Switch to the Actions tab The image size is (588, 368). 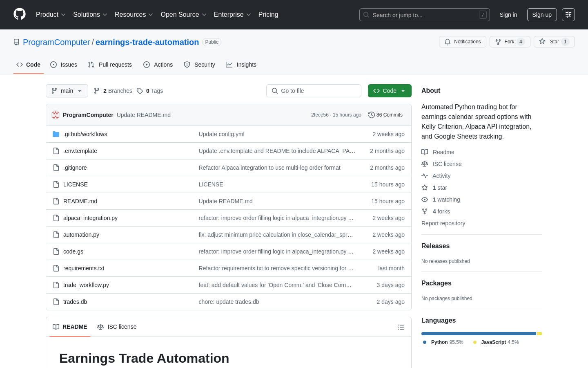158,65
